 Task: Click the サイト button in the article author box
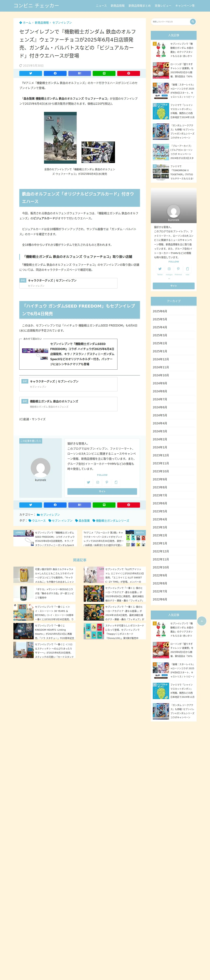point(102,491)
